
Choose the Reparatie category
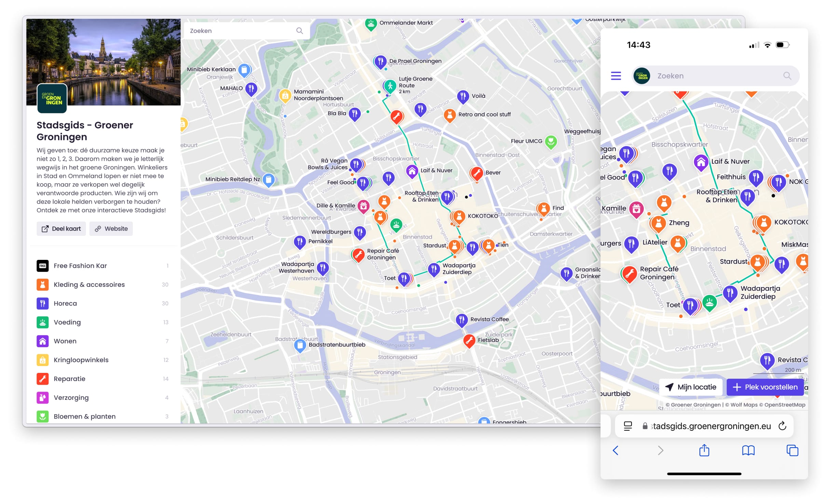pyautogui.click(x=103, y=379)
